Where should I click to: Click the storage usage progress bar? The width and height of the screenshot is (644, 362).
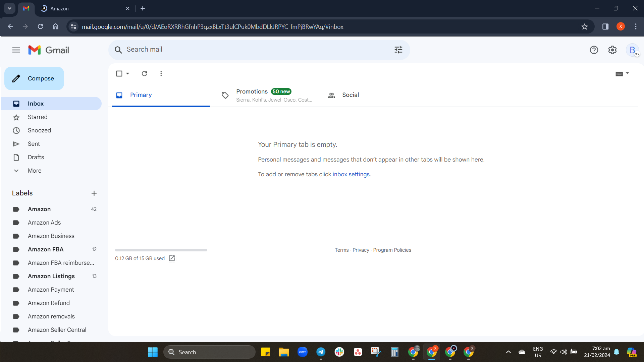(x=161, y=250)
